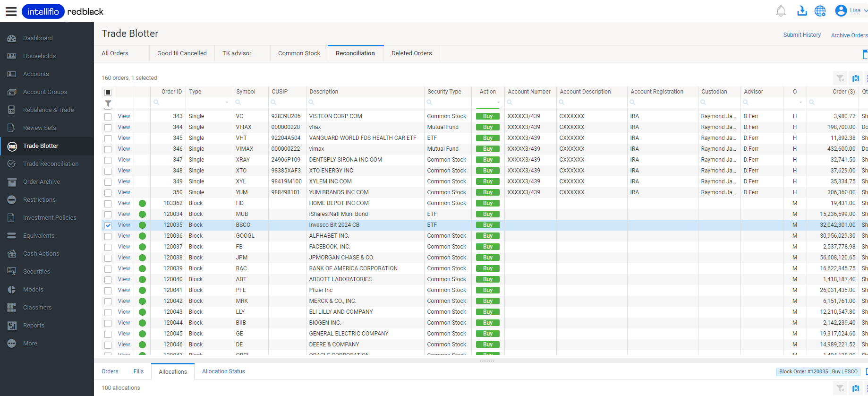Sort by Order ID column header
The image size is (868, 396).
coord(171,92)
